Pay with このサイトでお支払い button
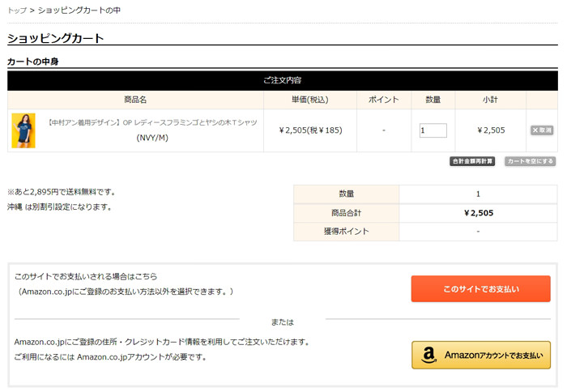This screenshot has width=567, height=392. [x=480, y=289]
